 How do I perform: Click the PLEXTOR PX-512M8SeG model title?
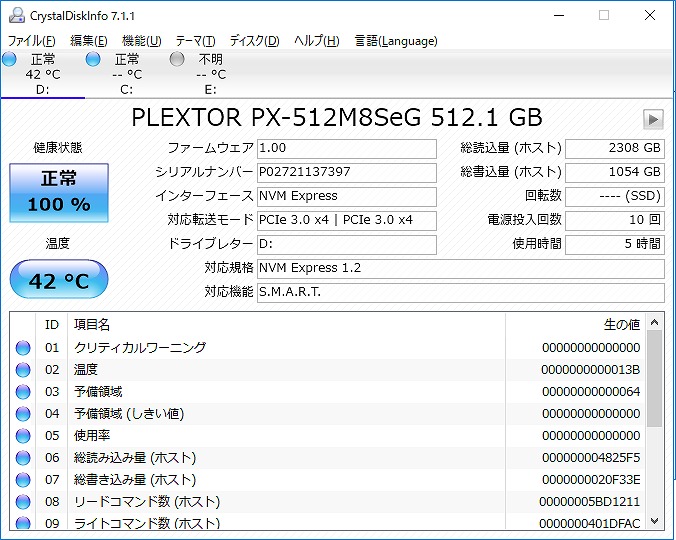point(336,117)
